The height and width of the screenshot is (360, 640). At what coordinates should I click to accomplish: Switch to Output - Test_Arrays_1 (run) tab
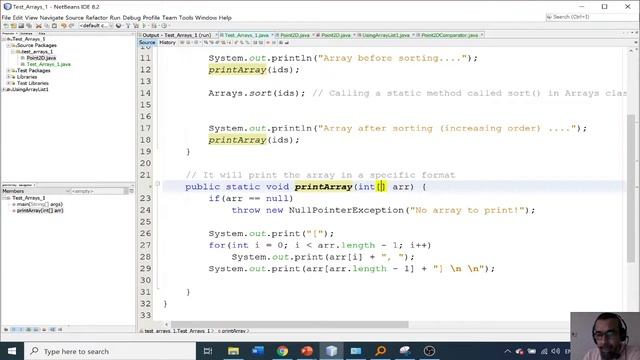[177, 35]
